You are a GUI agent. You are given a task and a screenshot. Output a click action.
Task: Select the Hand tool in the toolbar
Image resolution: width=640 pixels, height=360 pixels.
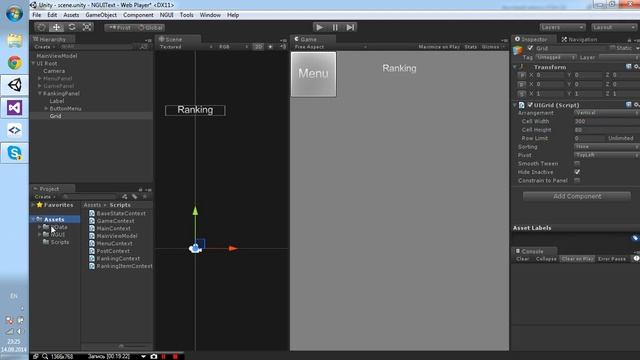click(x=41, y=27)
